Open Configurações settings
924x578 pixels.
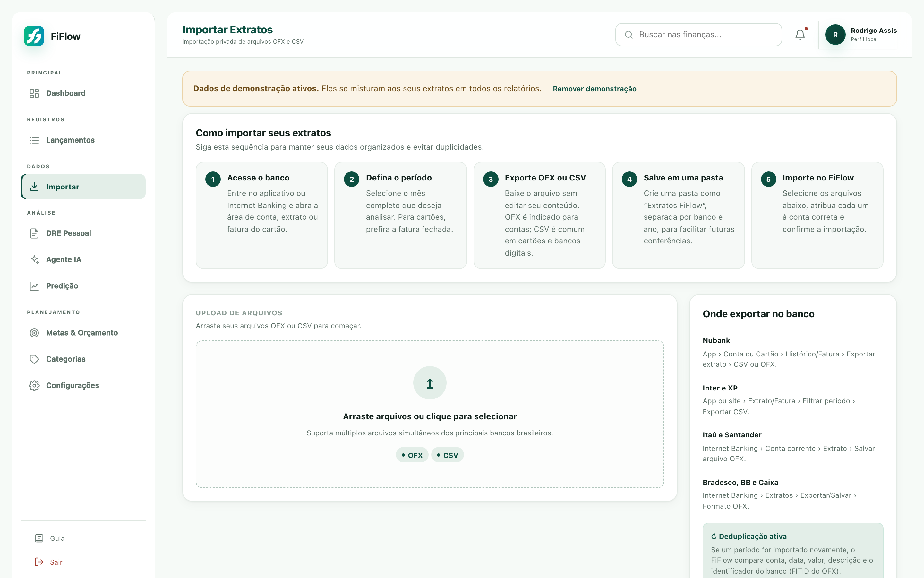[83, 386]
